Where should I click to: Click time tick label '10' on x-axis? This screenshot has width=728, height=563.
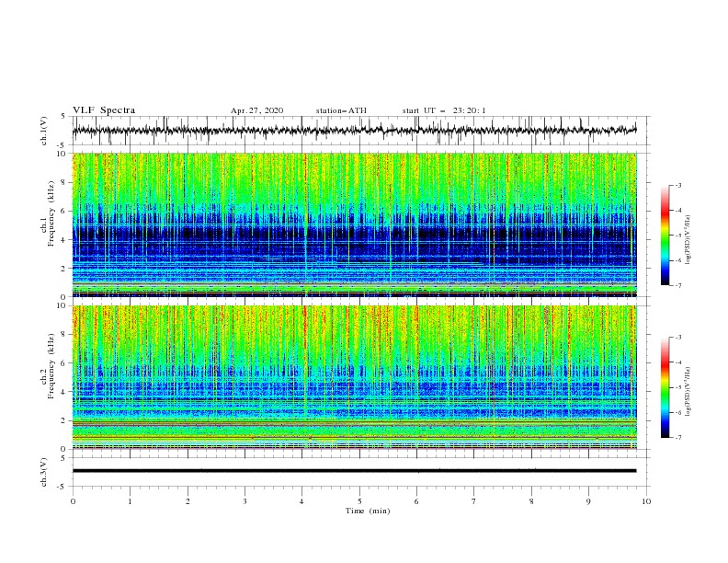pyautogui.click(x=646, y=501)
